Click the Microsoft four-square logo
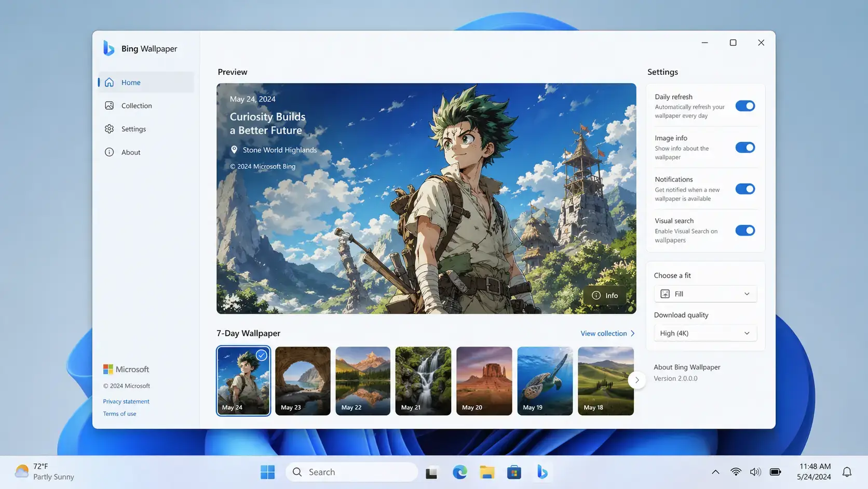This screenshot has height=489, width=868. [108, 369]
